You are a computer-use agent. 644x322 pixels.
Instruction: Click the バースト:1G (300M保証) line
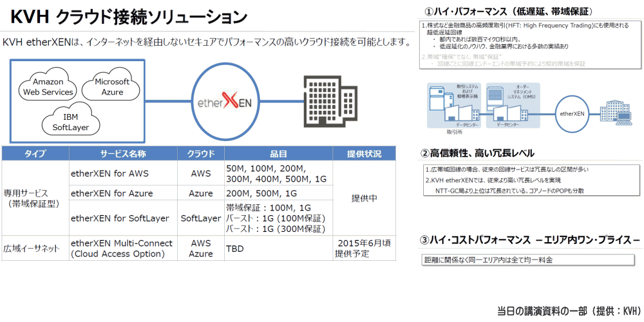(x=276, y=229)
